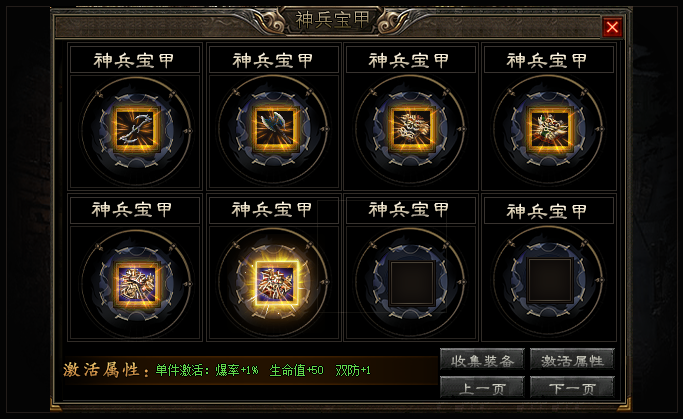Click the green 爆率+1% attribute text
The image size is (683, 419).
click(237, 370)
